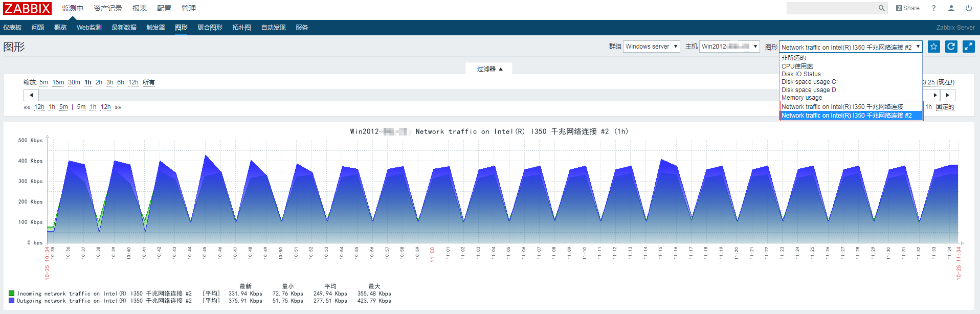980x314 pixels.
Task: Toggle fullscreen mode icon
Action: 968,47
